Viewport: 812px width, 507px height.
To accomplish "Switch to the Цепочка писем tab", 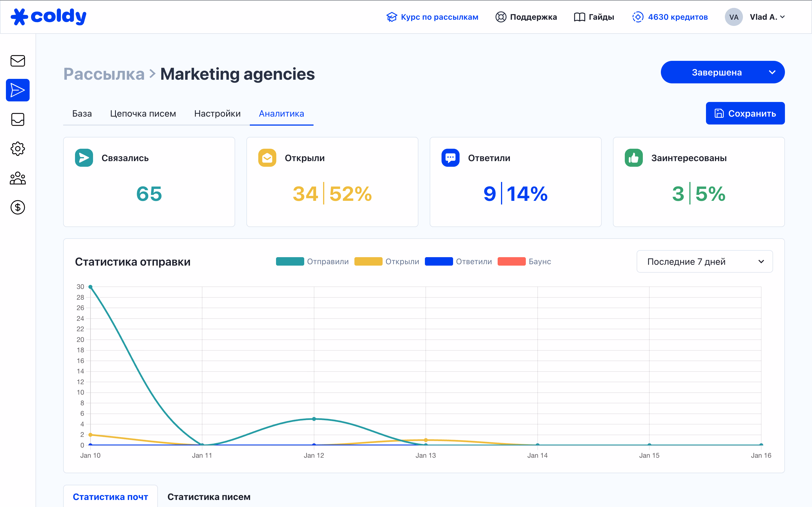I will [143, 114].
